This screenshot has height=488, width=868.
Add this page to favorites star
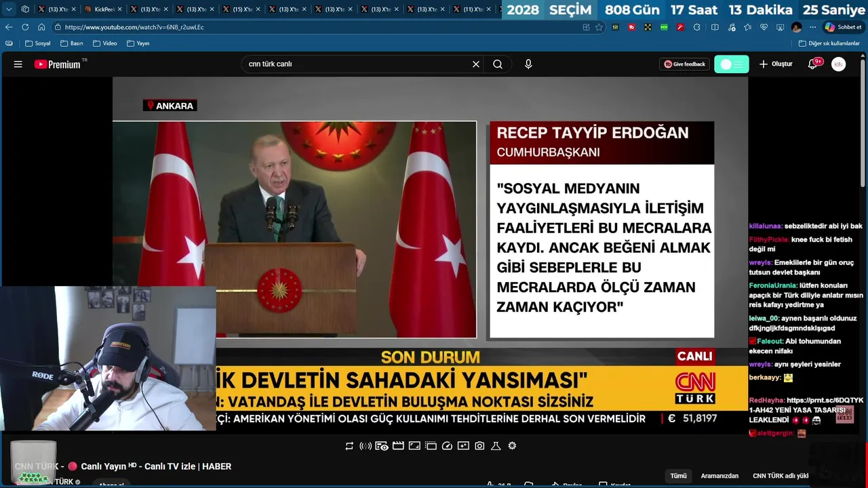pyautogui.click(x=599, y=27)
